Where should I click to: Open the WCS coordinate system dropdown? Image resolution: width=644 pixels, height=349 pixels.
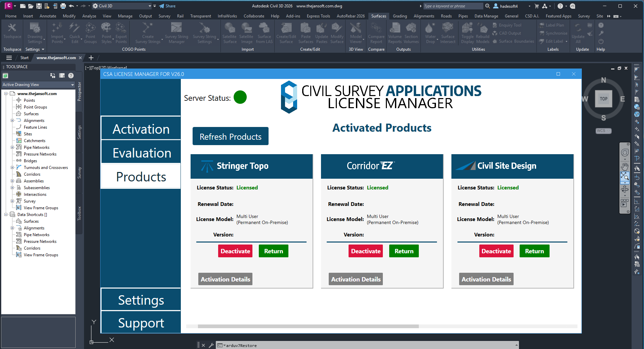click(604, 131)
